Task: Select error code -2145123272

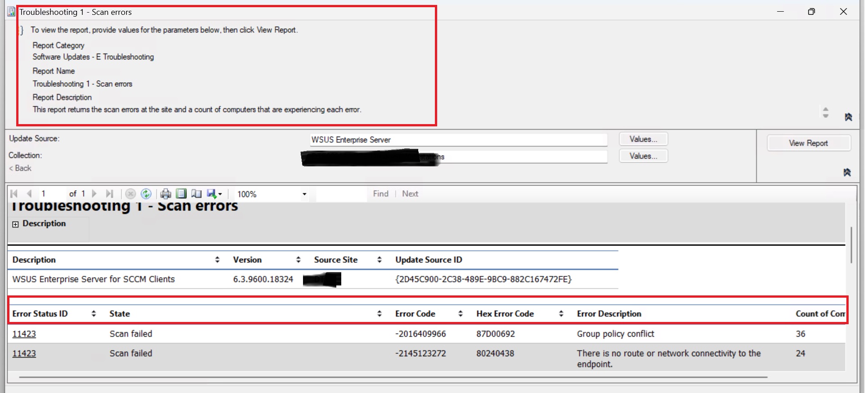Action: pos(420,353)
